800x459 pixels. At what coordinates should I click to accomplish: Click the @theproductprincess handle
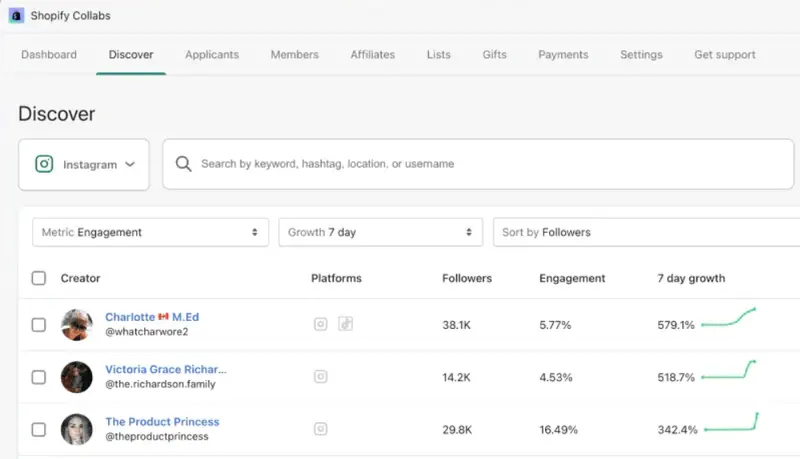click(157, 437)
